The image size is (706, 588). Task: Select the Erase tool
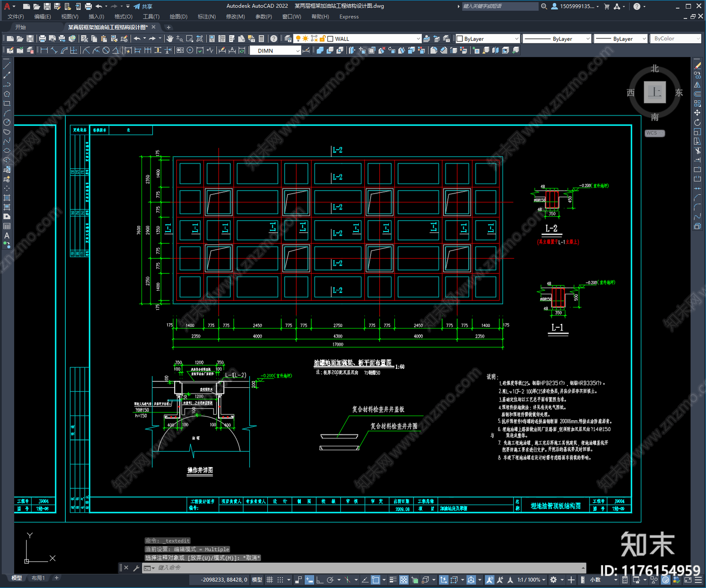pos(697,66)
